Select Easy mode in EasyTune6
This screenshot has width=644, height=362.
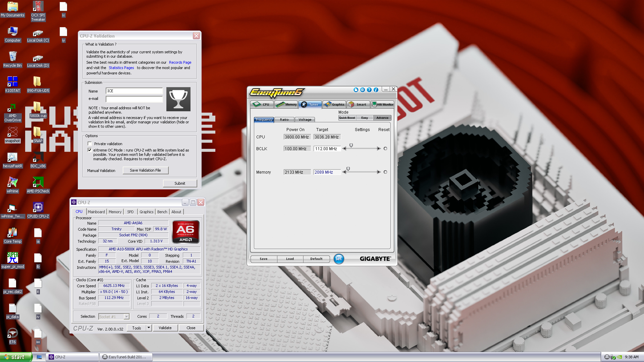tap(365, 118)
